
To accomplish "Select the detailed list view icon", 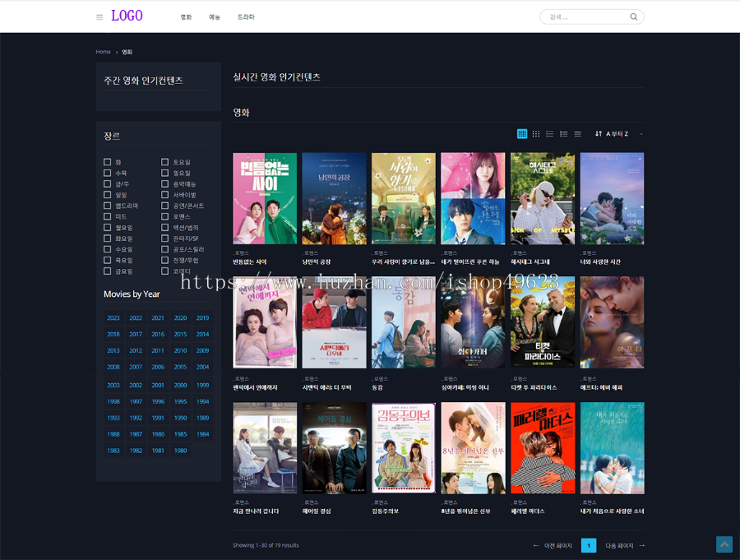I will pyautogui.click(x=563, y=133).
